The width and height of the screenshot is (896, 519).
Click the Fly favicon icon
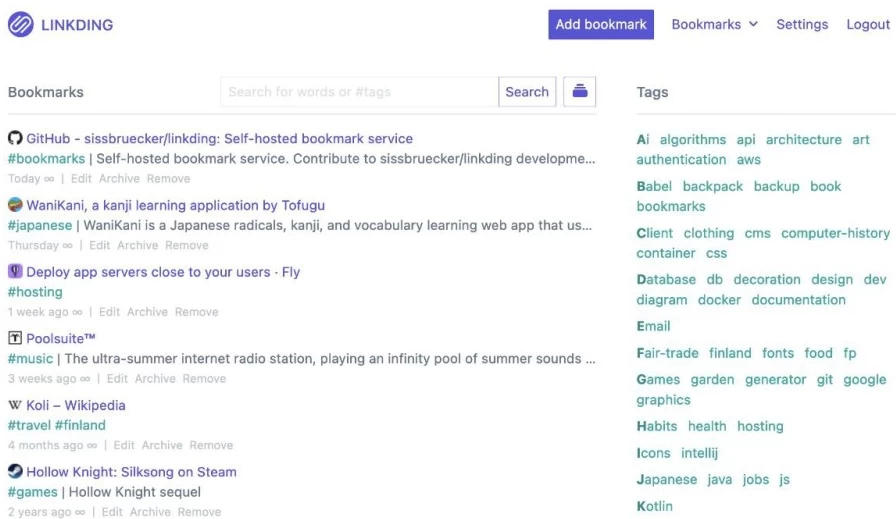[15, 272]
